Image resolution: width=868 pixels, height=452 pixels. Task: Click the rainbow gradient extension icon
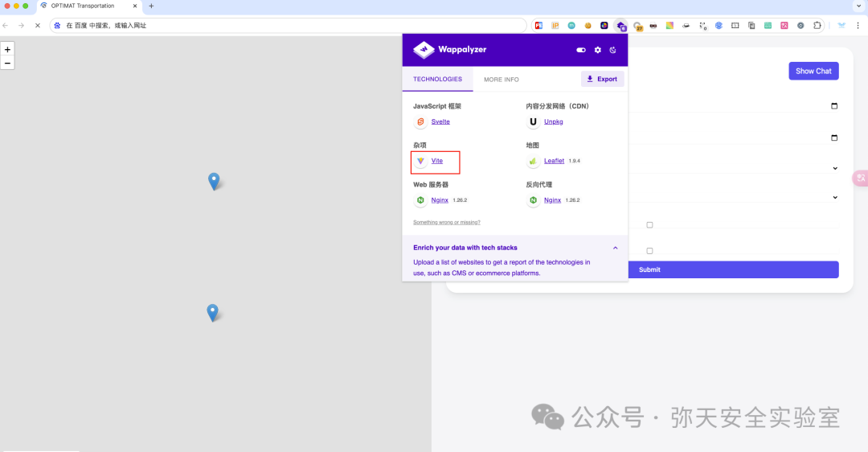click(669, 26)
